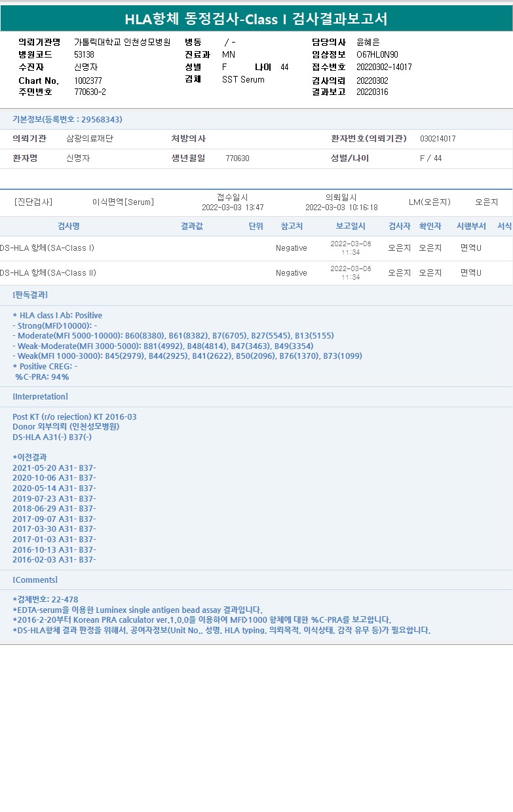This screenshot has height=812, width=513.
Task: Click the 보고일시 column header
Action: click(351, 226)
